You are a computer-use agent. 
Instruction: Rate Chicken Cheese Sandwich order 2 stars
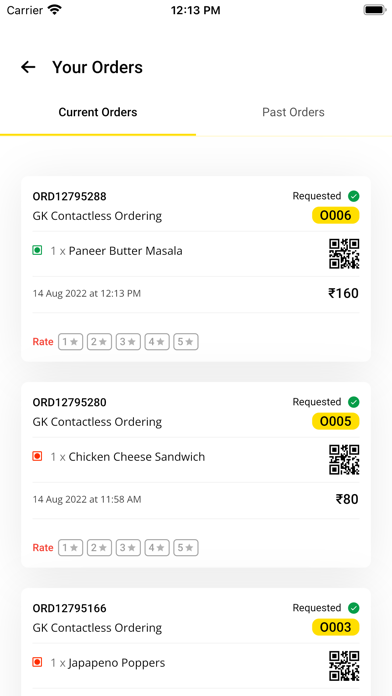coord(99,548)
